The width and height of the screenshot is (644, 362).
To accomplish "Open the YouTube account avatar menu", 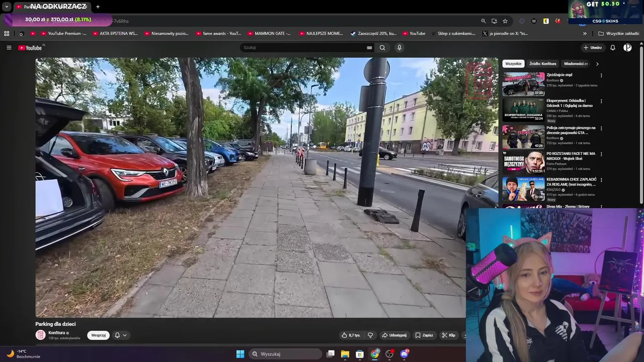I will click(627, 48).
